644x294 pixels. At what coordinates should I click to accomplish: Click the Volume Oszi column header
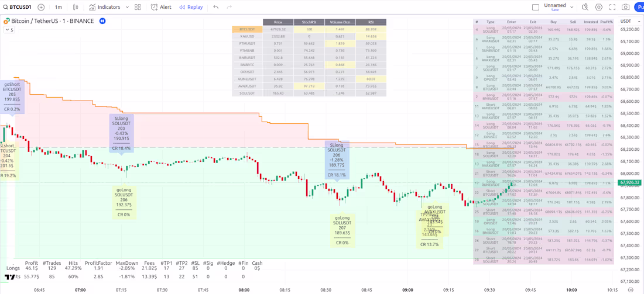click(340, 22)
